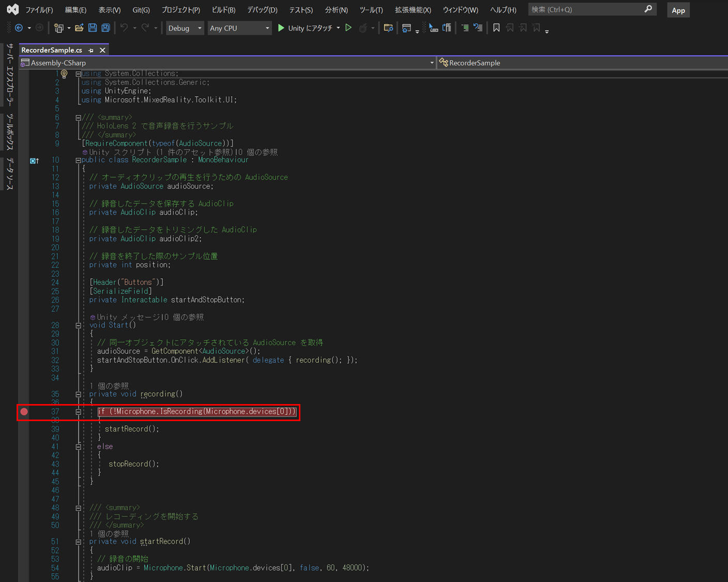This screenshot has width=728, height=582.
Task: Navigate backward with the back arrow icon
Action: point(19,28)
